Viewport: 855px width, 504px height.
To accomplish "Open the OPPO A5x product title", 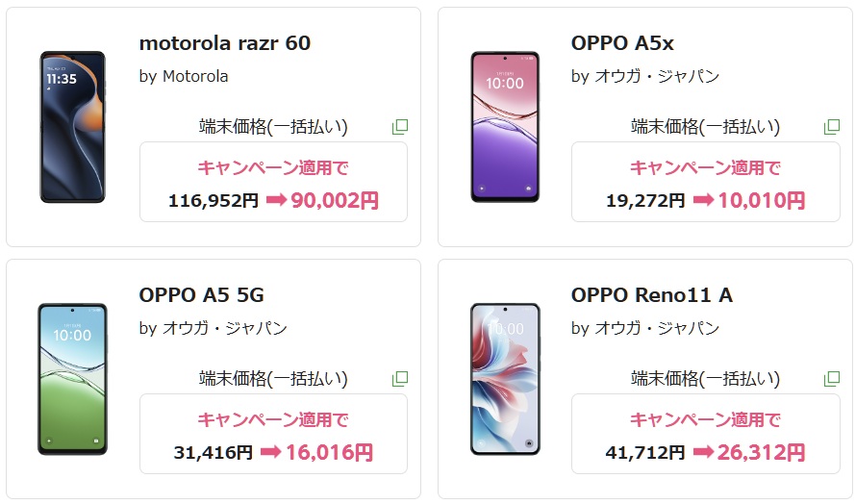I will (622, 43).
